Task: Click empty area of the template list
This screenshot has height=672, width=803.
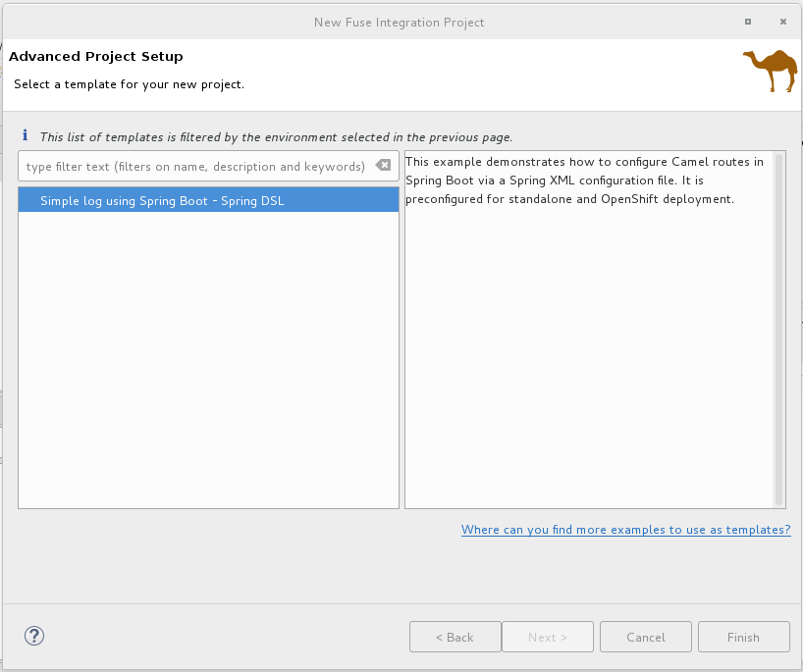Action: pyautogui.click(x=208, y=363)
